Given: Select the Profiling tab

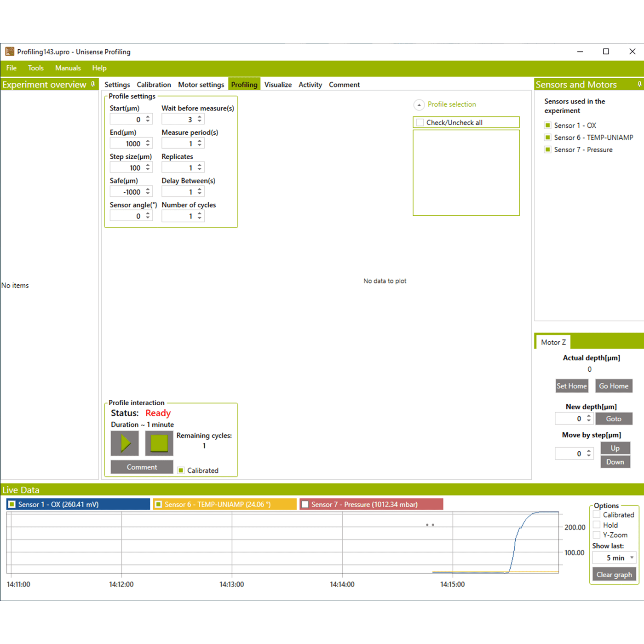Looking at the screenshot, I should pyautogui.click(x=244, y=85).
